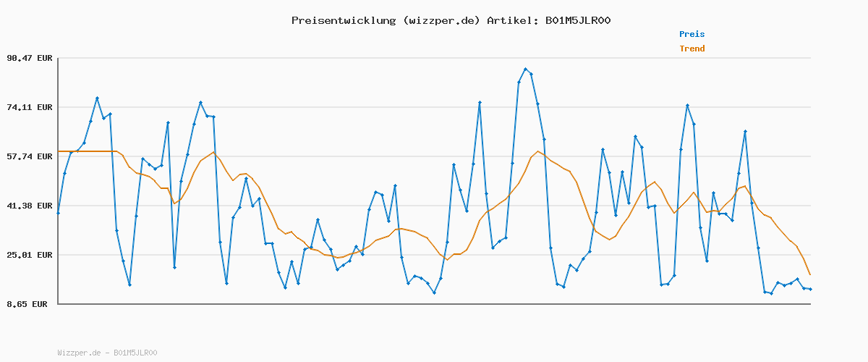Click the 57.74 EUR y-axis label
Viewport: 868px width, 362px height.
coord(30,156)
